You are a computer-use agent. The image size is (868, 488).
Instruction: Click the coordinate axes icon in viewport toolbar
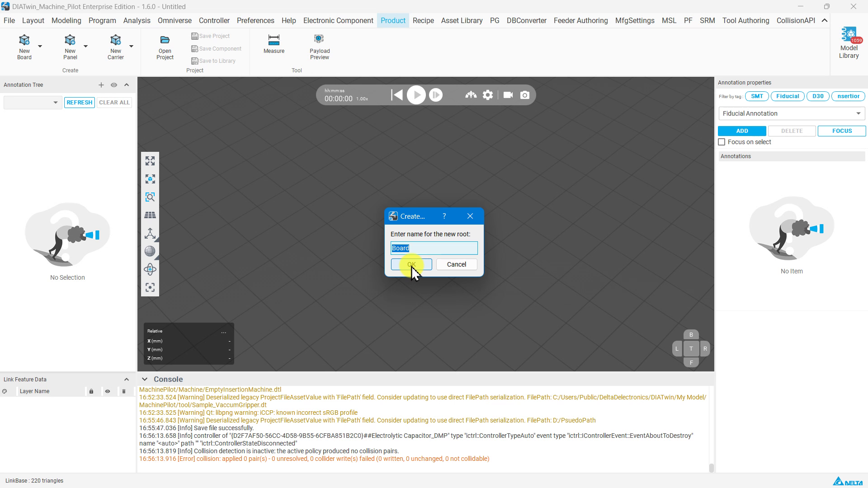click(x=150, y=233)
